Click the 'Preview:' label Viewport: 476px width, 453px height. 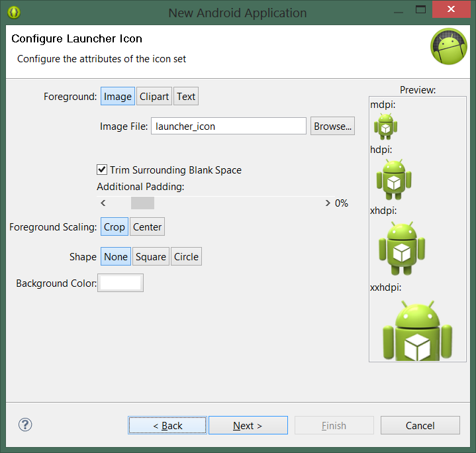pyautogui.click(x=418, y=90)
